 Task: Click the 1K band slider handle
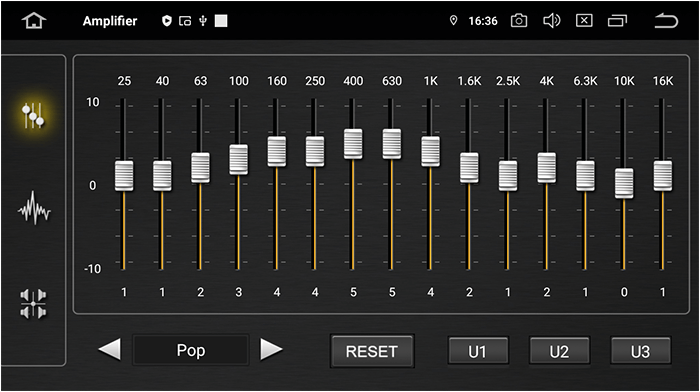tap(430, 152)
